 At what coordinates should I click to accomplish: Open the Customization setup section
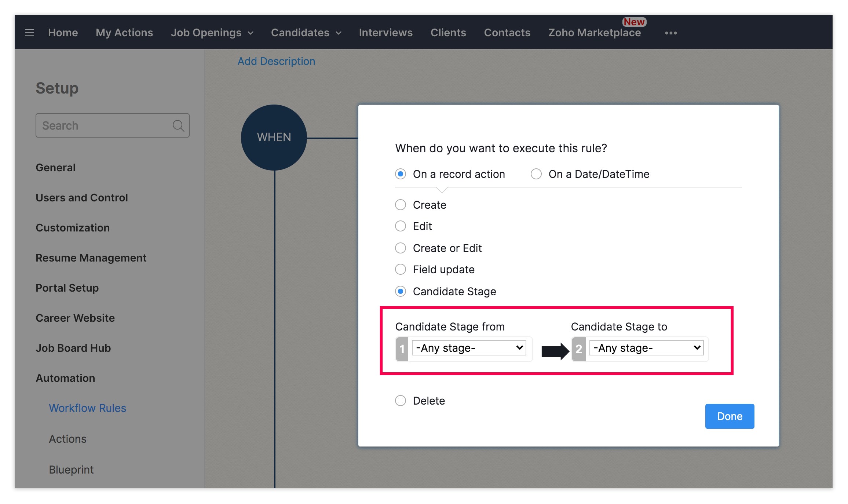coord(73,228)
